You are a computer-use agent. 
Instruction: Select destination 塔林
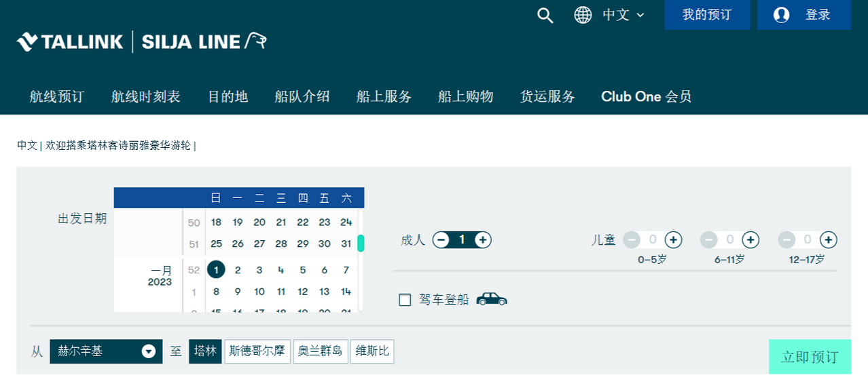click(205, 351)
